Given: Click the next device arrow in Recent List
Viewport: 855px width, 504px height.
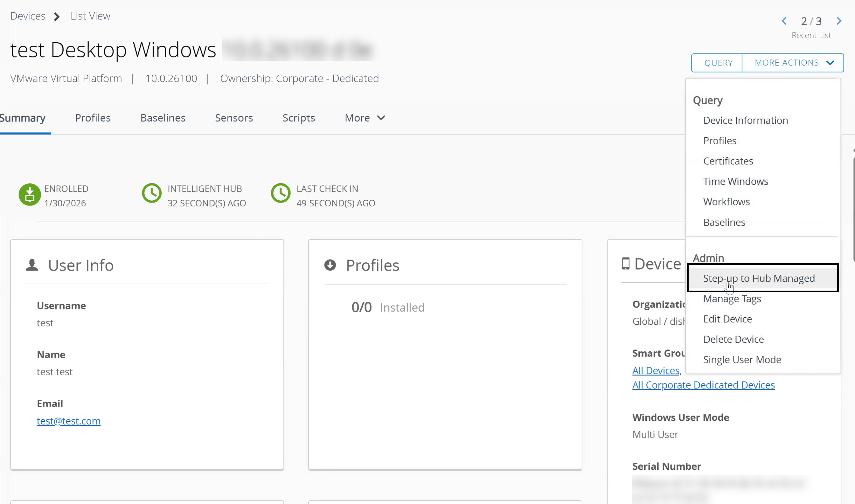Looking at the screenshot, I should [839, 21].
